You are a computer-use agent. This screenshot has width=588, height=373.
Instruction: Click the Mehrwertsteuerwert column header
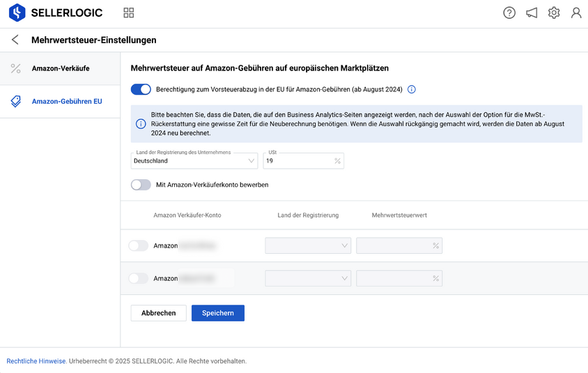click(x=399, y=215)
